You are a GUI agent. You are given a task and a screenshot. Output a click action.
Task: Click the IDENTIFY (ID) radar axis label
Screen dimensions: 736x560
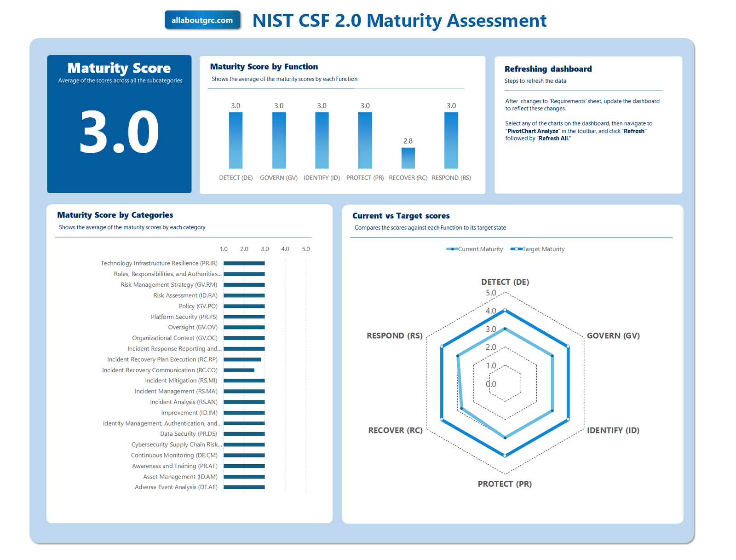[x=613, y=430]
